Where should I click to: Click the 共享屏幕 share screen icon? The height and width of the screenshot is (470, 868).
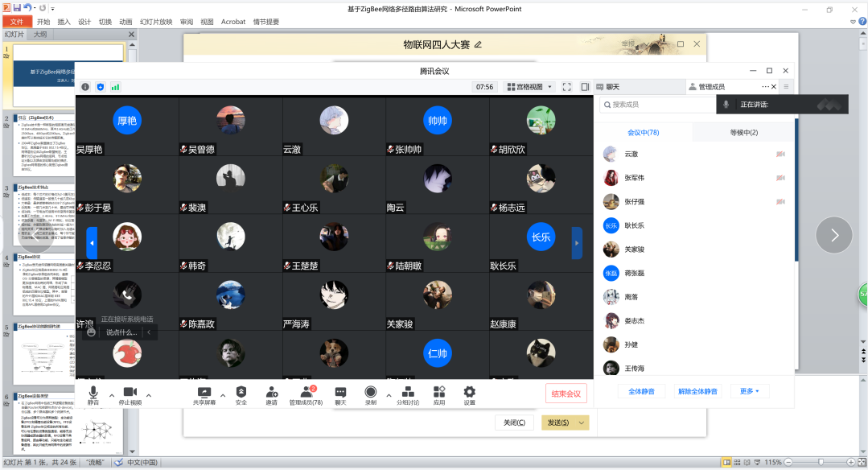(203, 392)
